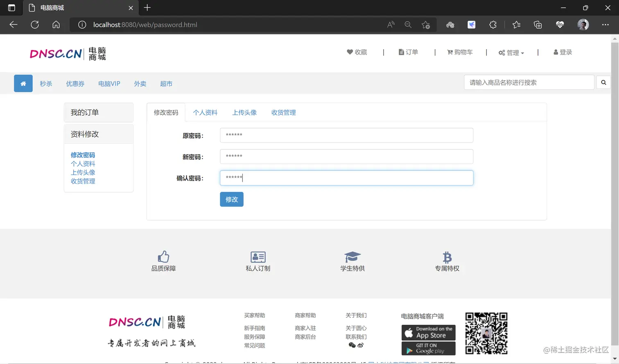This screenshot has width=619, height=364.
Task: Click the 专属特权 bitcoin icon
Action: tap(447, 257)
